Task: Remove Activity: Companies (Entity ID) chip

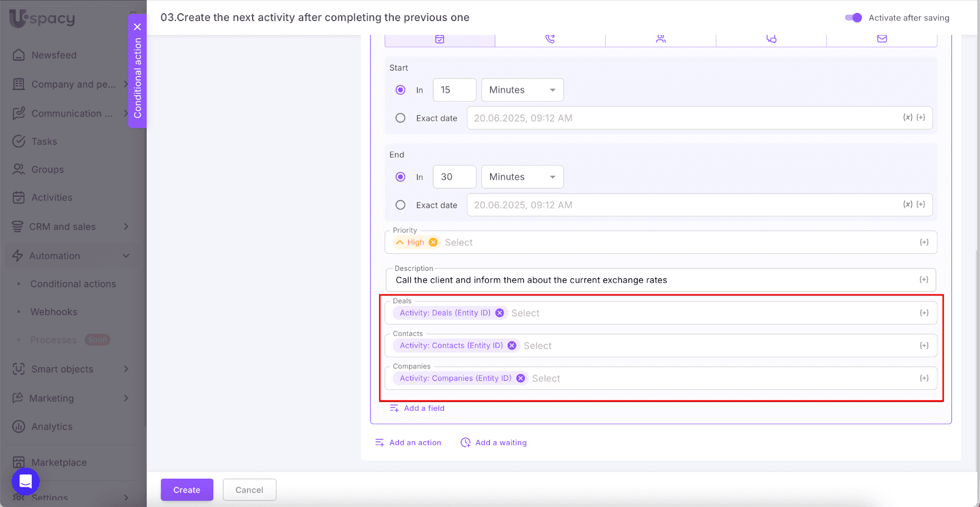Action: 521,378
